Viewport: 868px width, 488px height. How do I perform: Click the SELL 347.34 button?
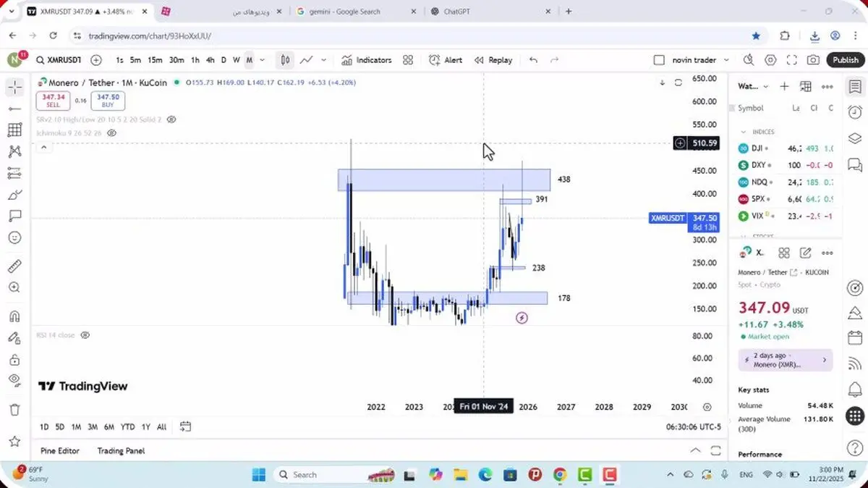54,101
